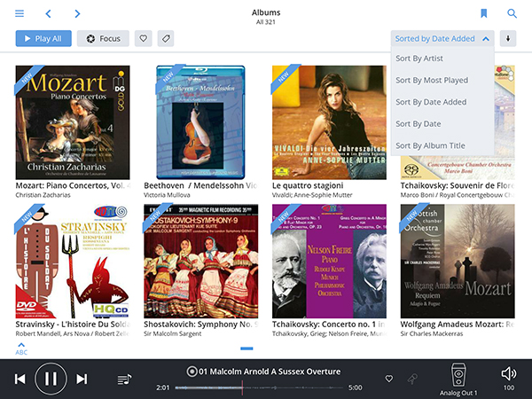Click the signal path disc icon by track title
Image resolution: width=532 pixels, height=399 pixels.
coord(192,372)
